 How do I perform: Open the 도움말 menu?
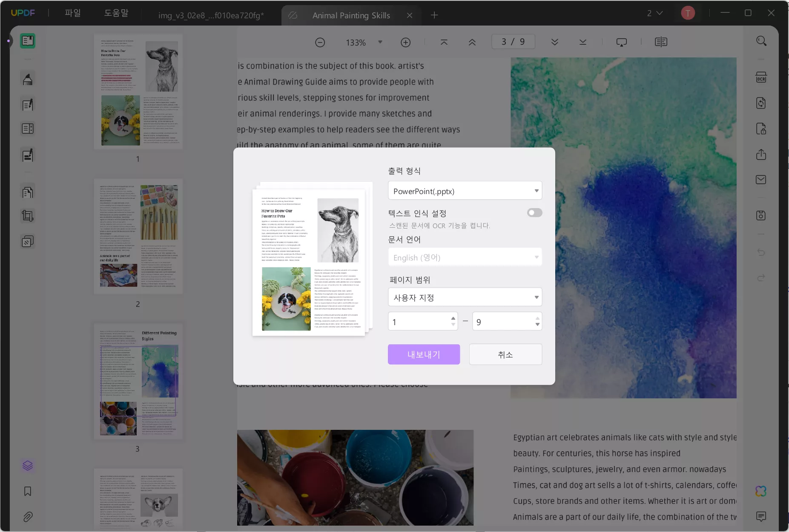(x=116, y=13)
